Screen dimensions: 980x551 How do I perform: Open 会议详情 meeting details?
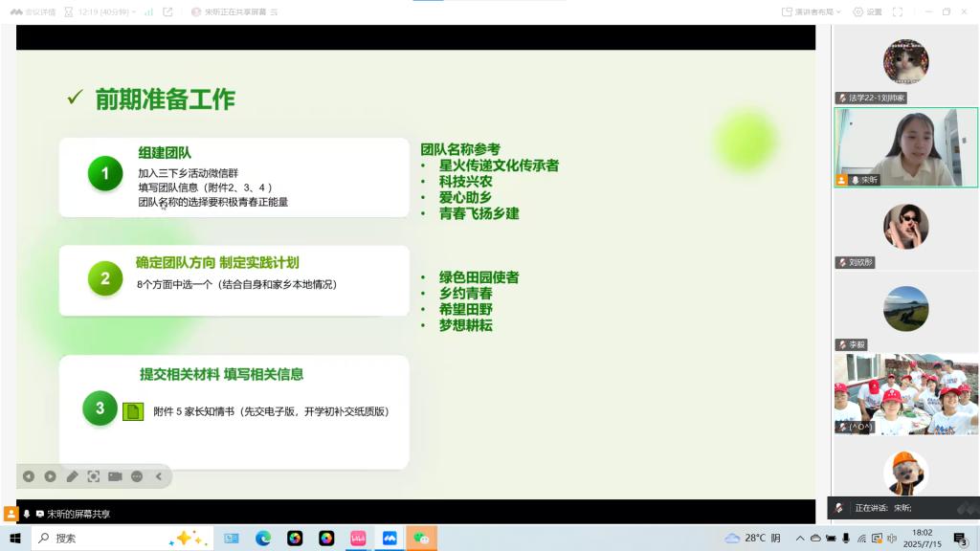tap(33, 11)
